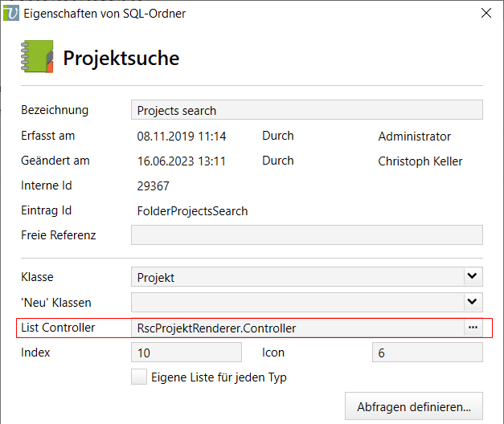Image resolution: width=504 pixels, height=424 pixels.
Task: Click into the empty Freie Referenz field
Action: coord(306,235)
